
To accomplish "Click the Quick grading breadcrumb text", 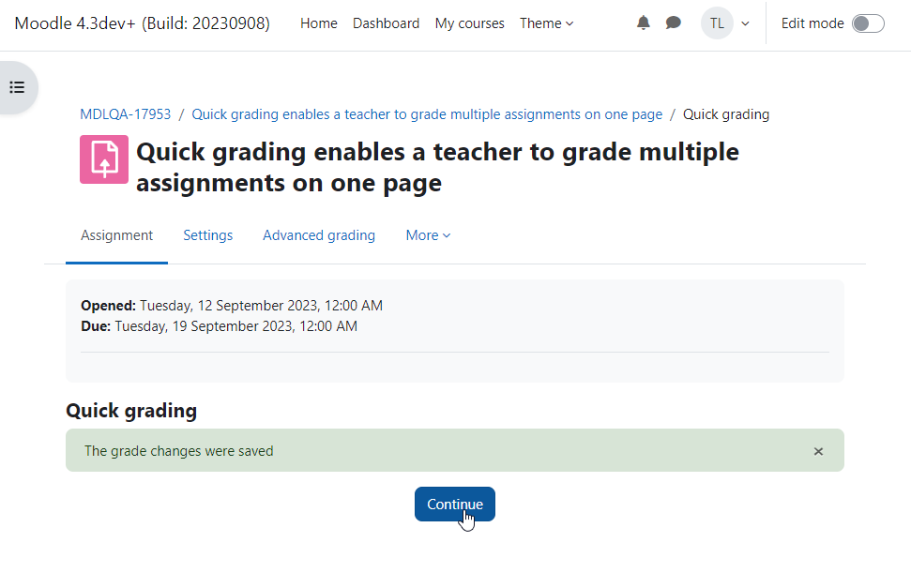I will (725, 114).
